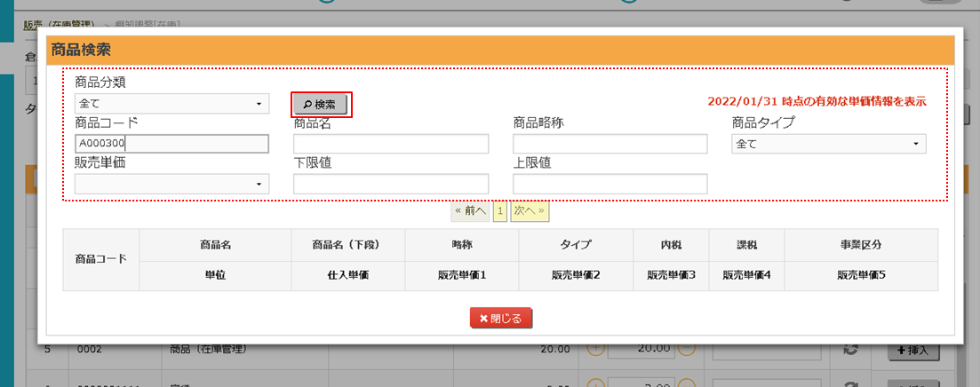This screenshot has height=387, width=980.
Task: Go to next page with 次へ »
Action: click(x=530, y=211)
